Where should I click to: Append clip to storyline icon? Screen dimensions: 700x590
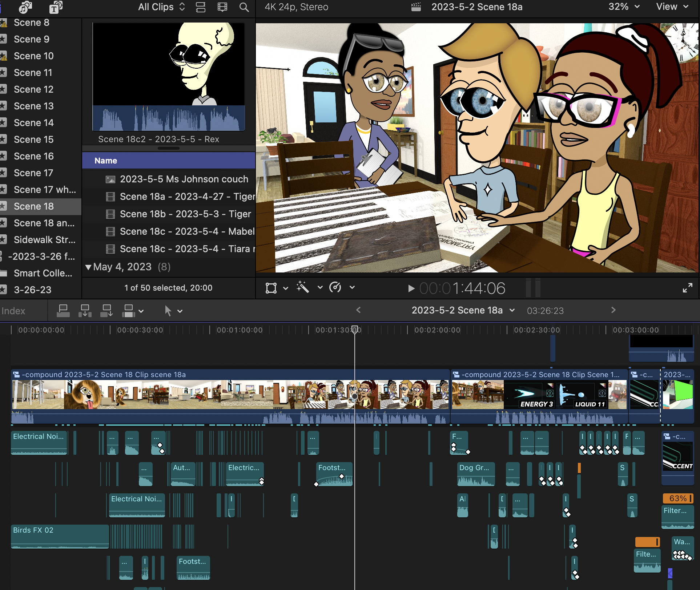click(106, 311)
